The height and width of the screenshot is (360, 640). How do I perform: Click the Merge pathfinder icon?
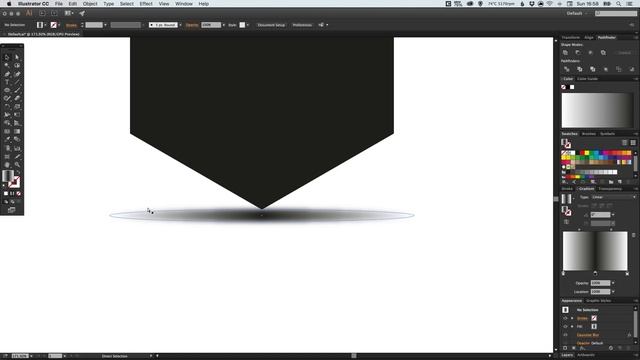click(593, 69)
